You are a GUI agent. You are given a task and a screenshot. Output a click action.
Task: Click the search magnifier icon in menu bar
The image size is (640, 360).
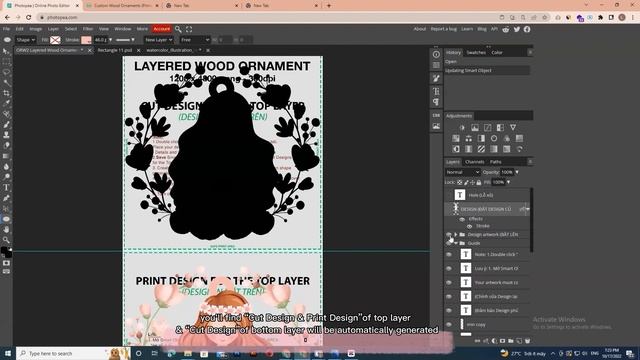(178, 29)
